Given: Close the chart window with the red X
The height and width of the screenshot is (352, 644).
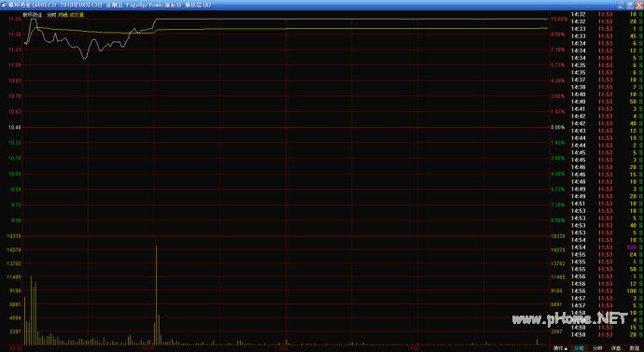Looking at the screenshot, I should [x=639, y=5].
